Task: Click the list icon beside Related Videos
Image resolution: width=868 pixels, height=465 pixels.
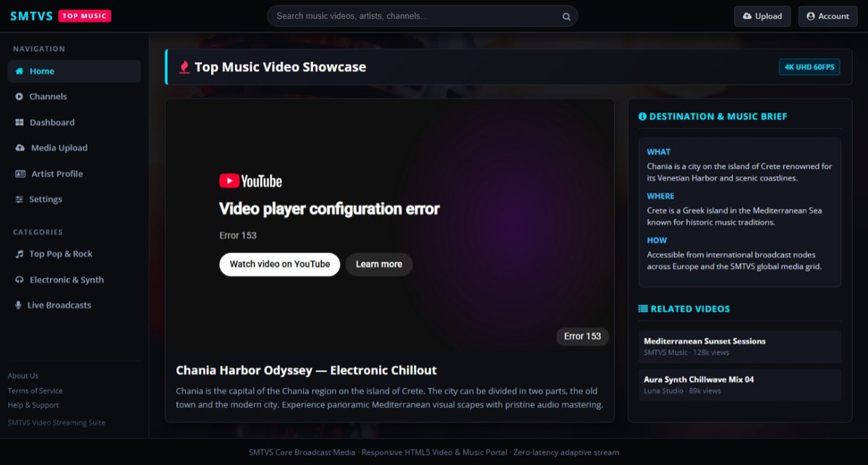Action: [643, 309]
